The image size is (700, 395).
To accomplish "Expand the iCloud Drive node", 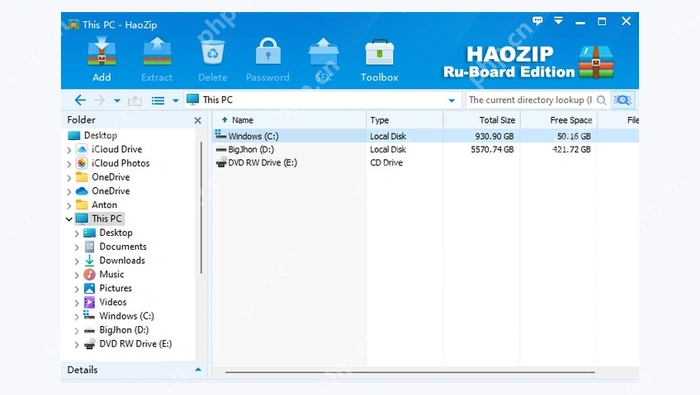I will (x=69, y=150).
